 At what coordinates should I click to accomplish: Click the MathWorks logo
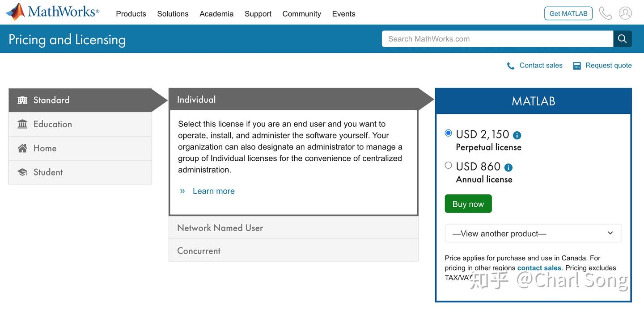pos(53,12)
